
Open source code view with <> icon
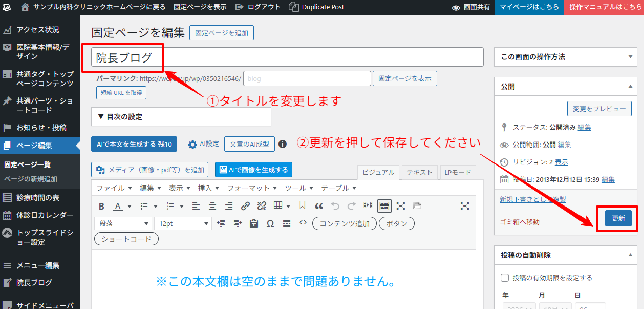303,223
